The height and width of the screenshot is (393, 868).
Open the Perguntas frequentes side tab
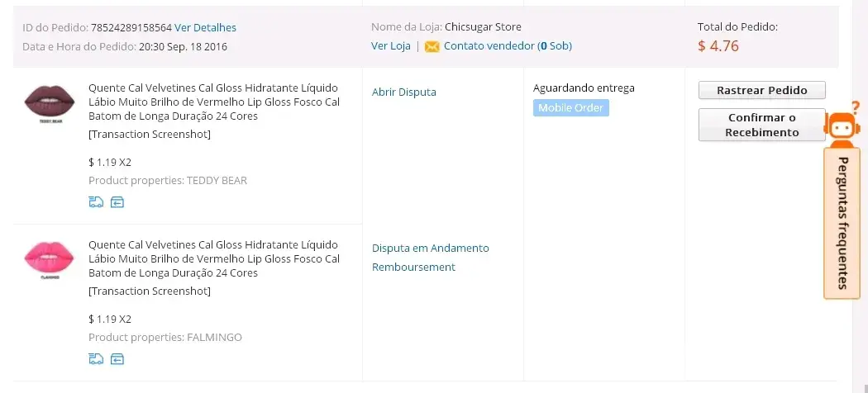[x=842, y=223]
